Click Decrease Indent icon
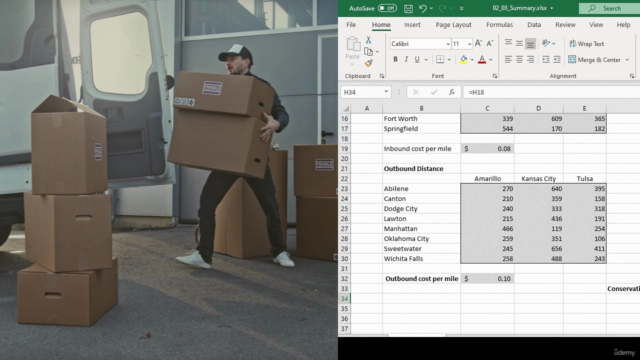Viewport: 640px width, 360px height. (546, 60)
